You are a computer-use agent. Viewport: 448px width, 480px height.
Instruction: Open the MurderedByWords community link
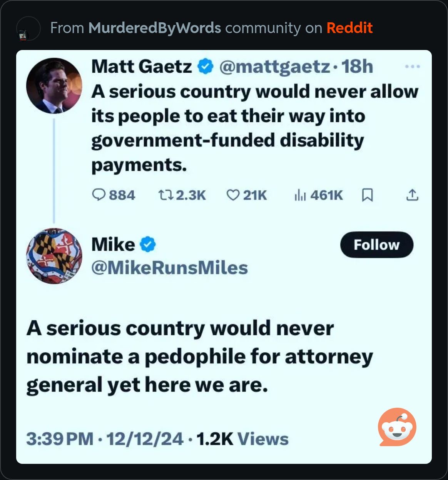(155, 28)
